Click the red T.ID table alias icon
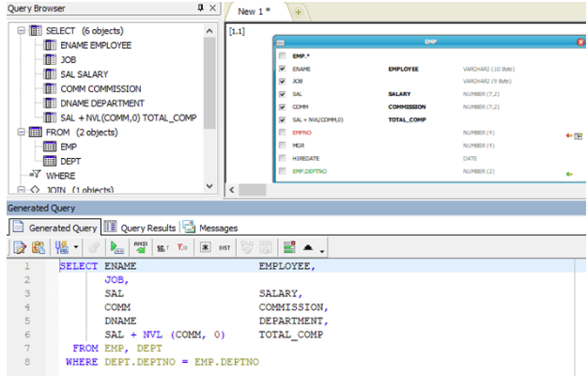Screen dimensions: 588x377 [182, 247]
